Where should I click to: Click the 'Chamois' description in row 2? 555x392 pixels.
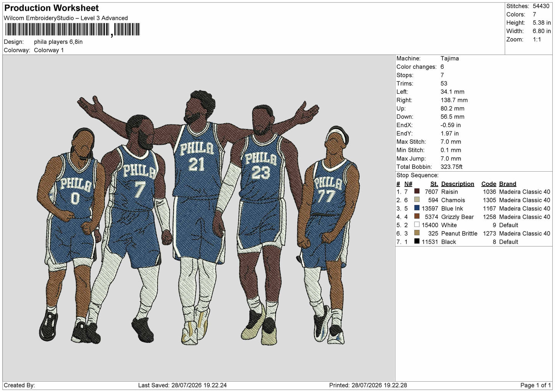[x=453, y=200]
